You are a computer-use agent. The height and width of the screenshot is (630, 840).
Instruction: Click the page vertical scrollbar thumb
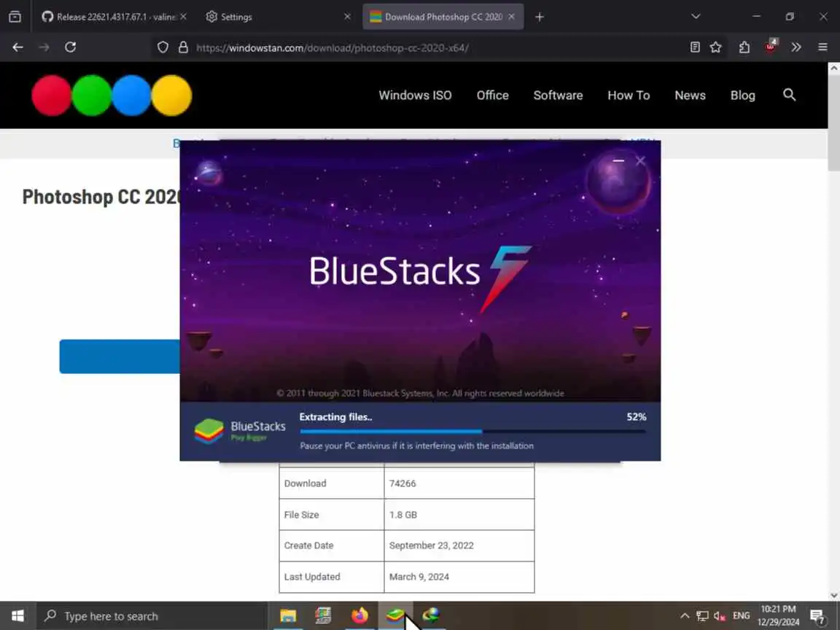(833, 123)
